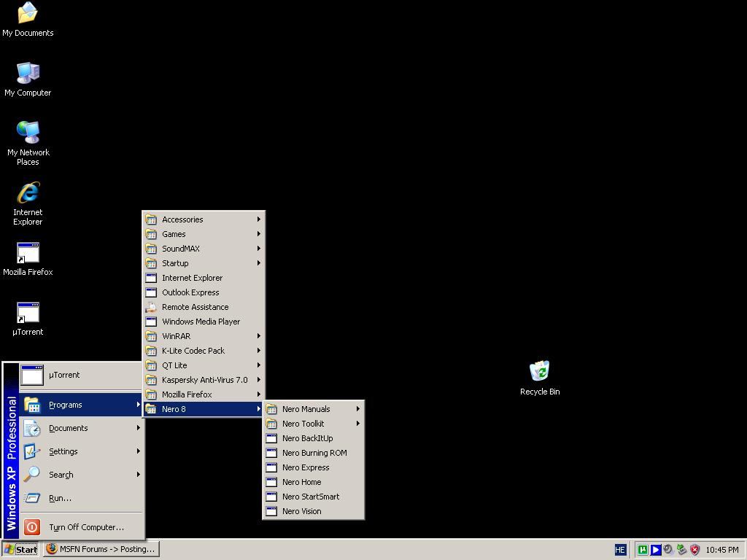Expand the Accessories submenu arrow
Image resolution: width=747 pixels, height=560 pixels.
tap(259, 219)
